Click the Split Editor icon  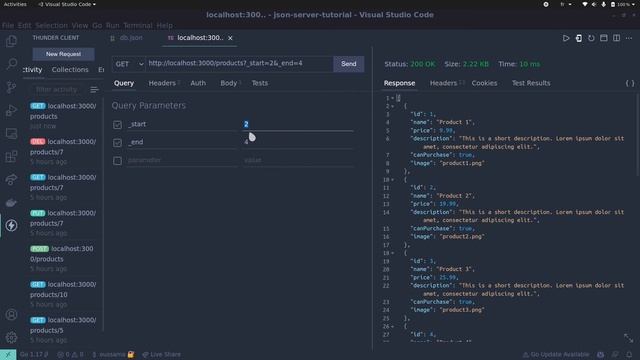(x=616, y=38)
